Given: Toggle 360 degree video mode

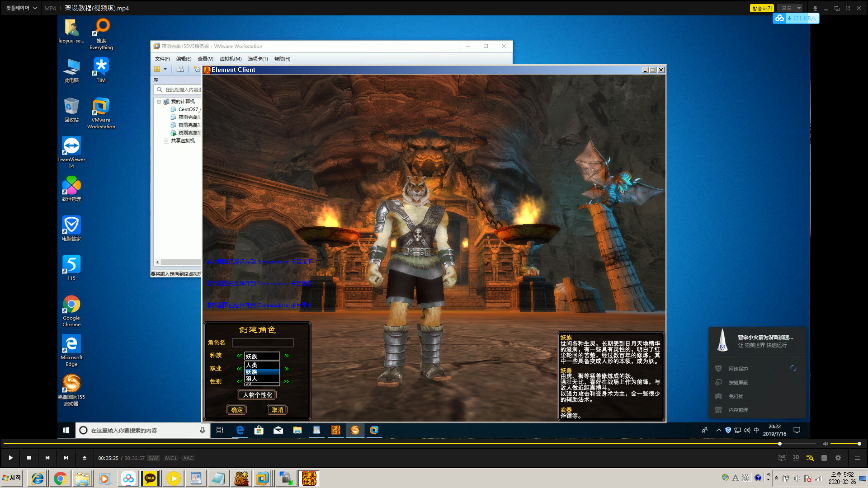Looking at the screenshot, I should coord(782,458).
